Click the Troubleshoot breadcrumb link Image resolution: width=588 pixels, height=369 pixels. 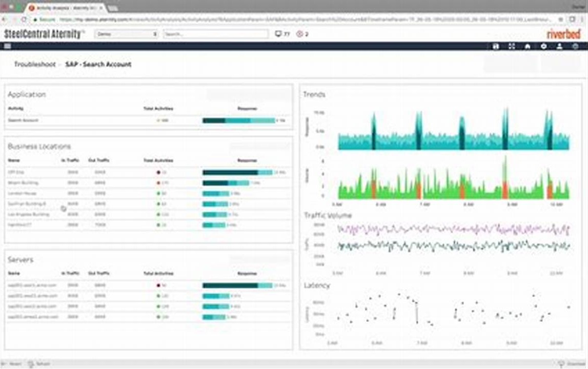(35, 65)
